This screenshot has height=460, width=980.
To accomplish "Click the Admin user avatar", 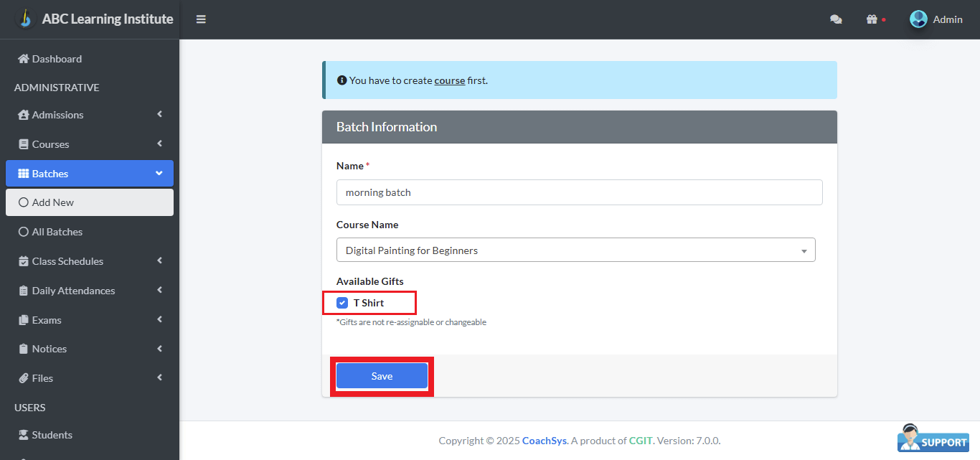I will [918, 19].
